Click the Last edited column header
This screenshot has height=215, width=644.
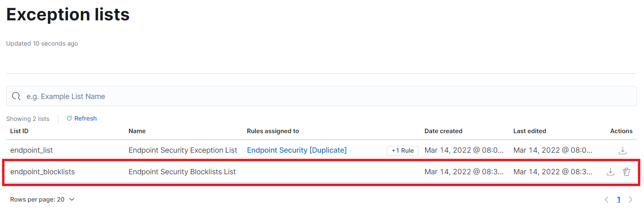click(x=530, y=131)
